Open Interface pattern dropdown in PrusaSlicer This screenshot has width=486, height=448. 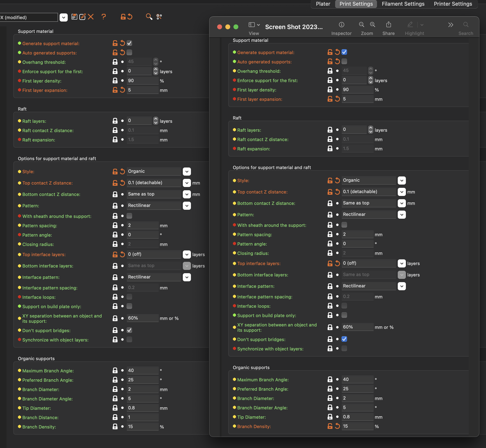(187, 277)
